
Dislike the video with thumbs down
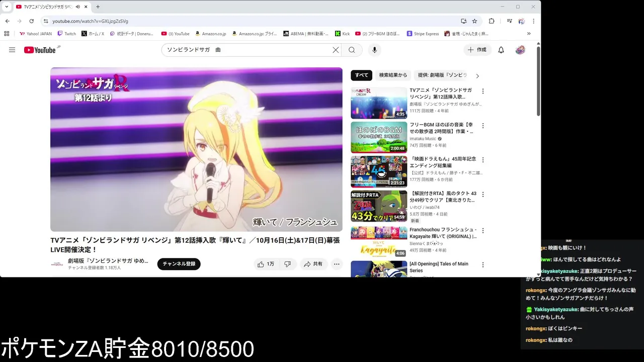point(287,264)
